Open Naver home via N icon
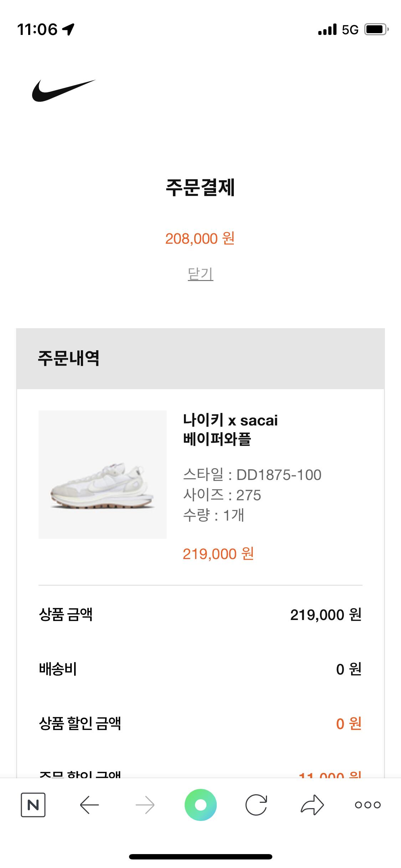The image size is (401, 868). coord(33,805)
